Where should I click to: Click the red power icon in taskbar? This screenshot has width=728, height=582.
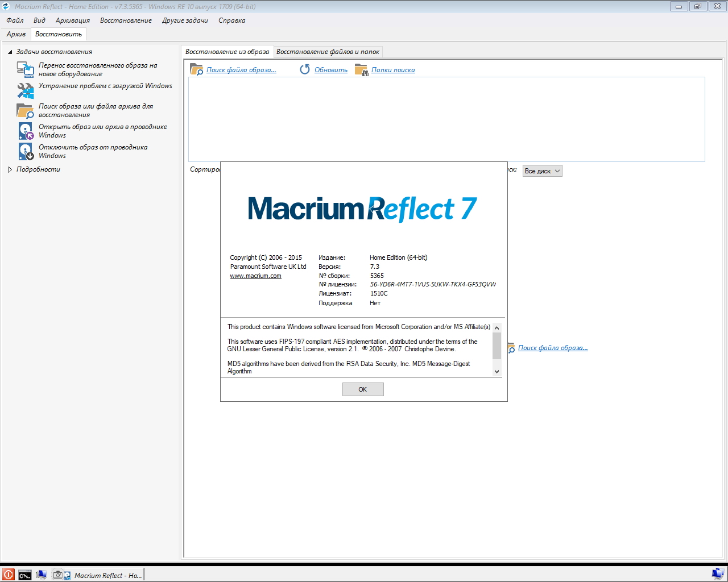click(8, 575)
